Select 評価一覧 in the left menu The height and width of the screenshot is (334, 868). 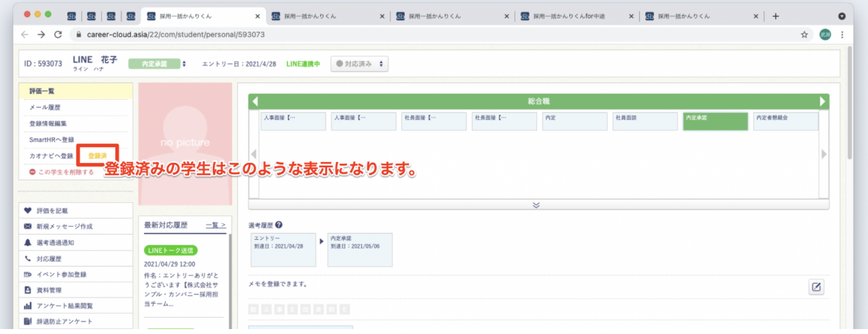pyautogui.click(x=76, y=91)
